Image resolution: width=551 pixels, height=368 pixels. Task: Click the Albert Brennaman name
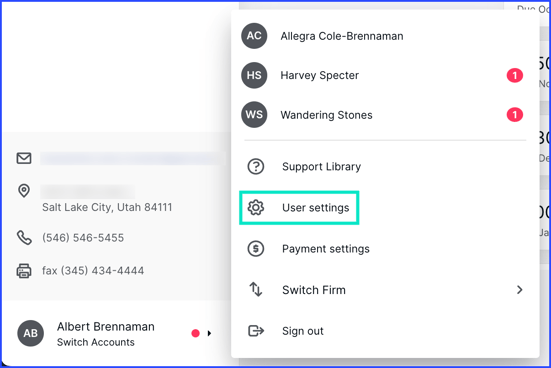coord(106,327)
